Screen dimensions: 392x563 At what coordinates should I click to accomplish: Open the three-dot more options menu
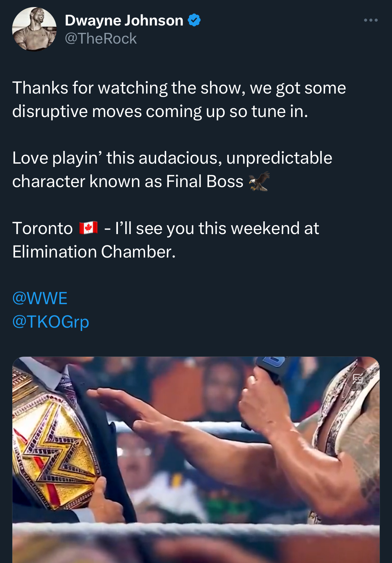point(371,20)
